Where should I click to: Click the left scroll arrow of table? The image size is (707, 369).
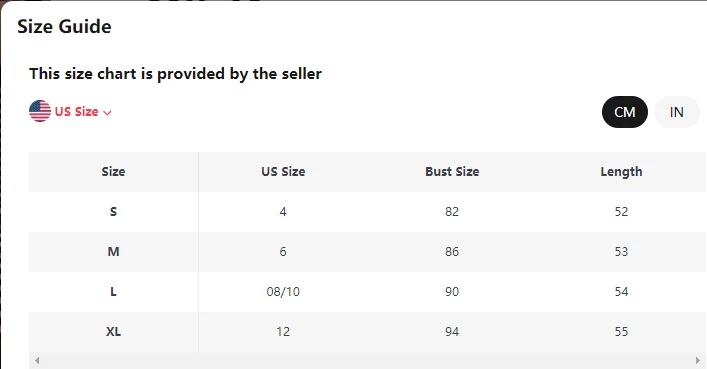37,360
